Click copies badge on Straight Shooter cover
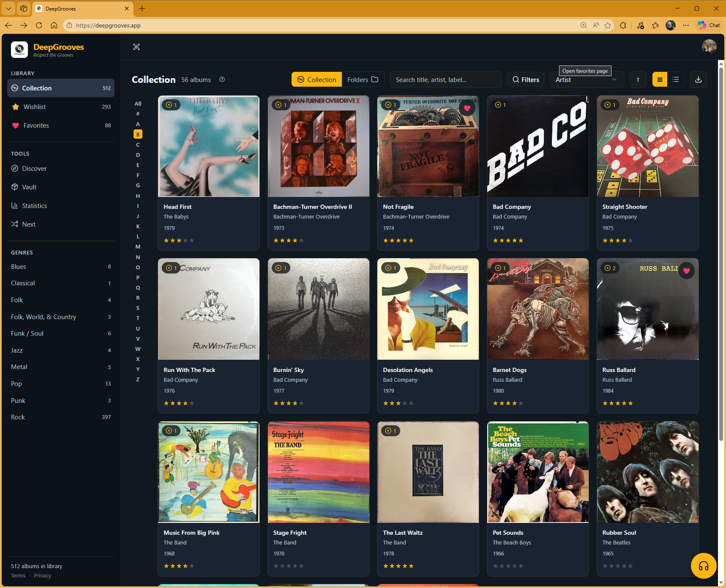This screenshot has height=588, width=726. pos(609,105)
